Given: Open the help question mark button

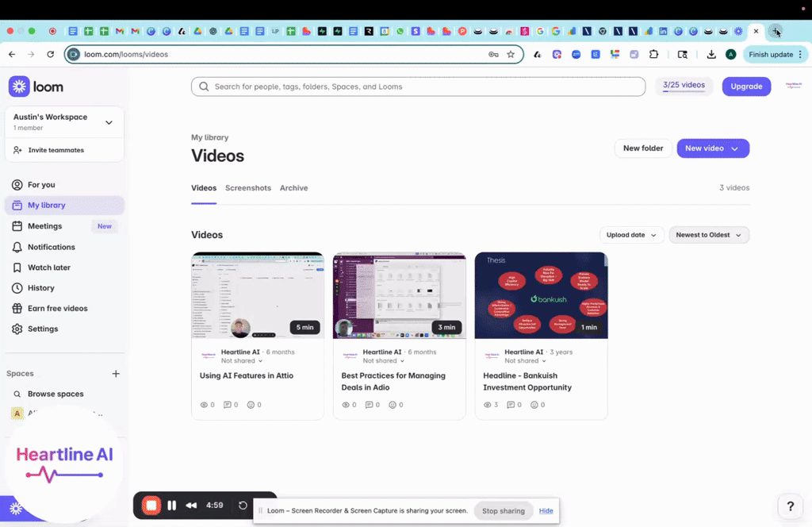Looking at the screenshot, I should pos(791,506).
